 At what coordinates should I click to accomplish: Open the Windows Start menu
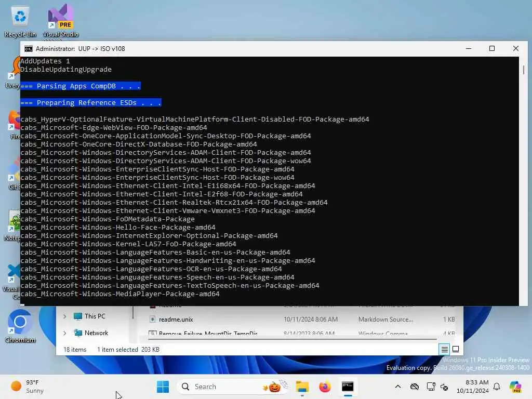point(163,387)
